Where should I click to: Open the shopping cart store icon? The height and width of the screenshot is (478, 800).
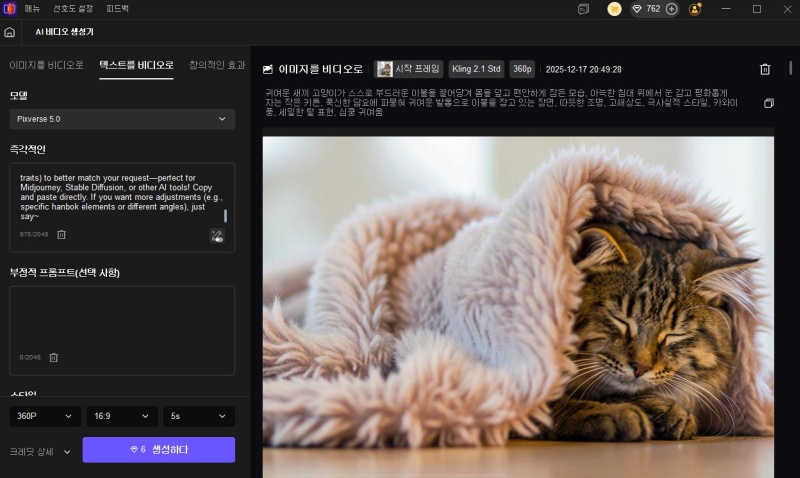pyautogui.click(x=614, y=9)
